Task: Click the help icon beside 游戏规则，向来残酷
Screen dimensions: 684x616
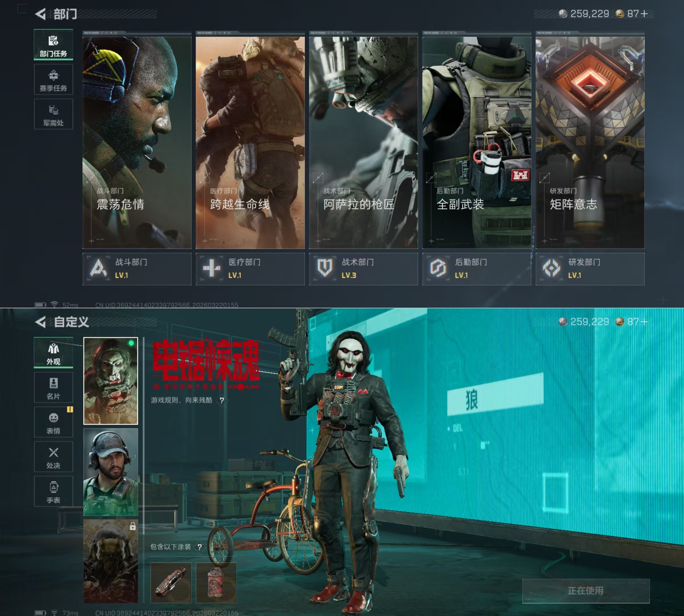Action: point(222,401)
